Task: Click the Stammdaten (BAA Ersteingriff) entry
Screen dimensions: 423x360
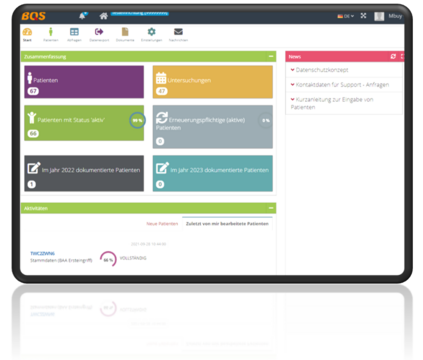Action: (61, 260)
